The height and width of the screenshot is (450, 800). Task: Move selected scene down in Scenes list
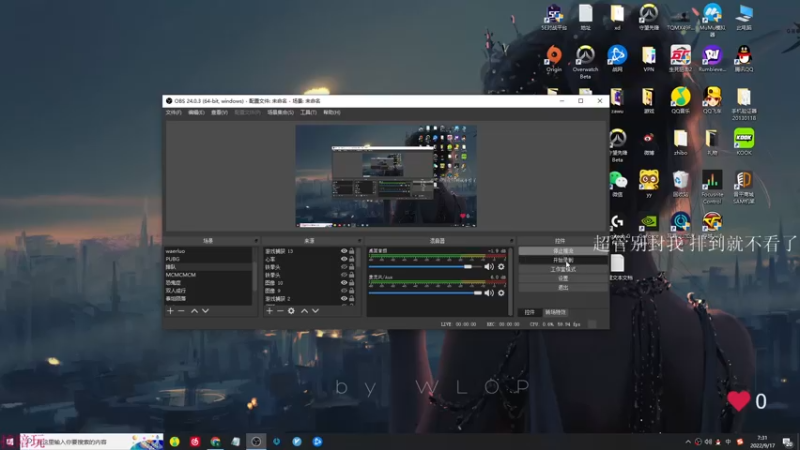(x=205, y=311)
